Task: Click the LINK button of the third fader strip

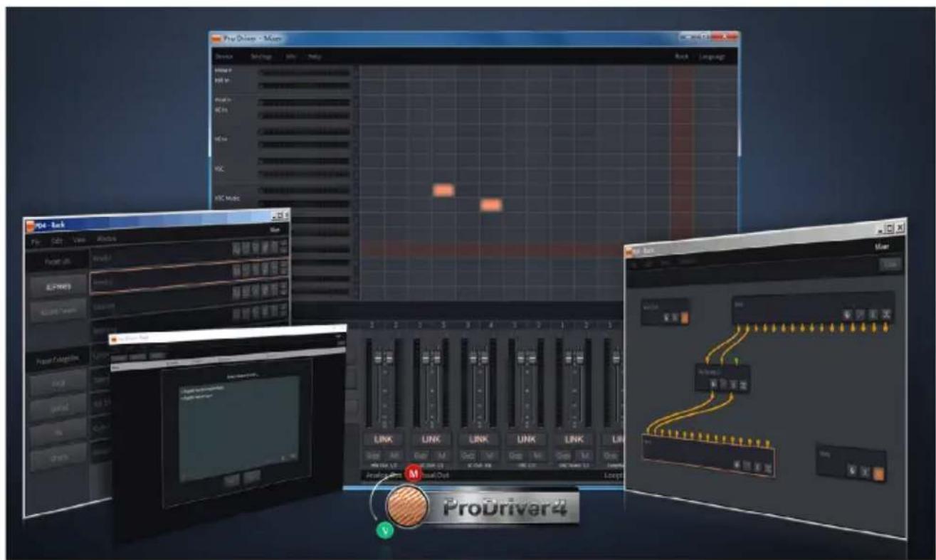Action: click(479, 439)
